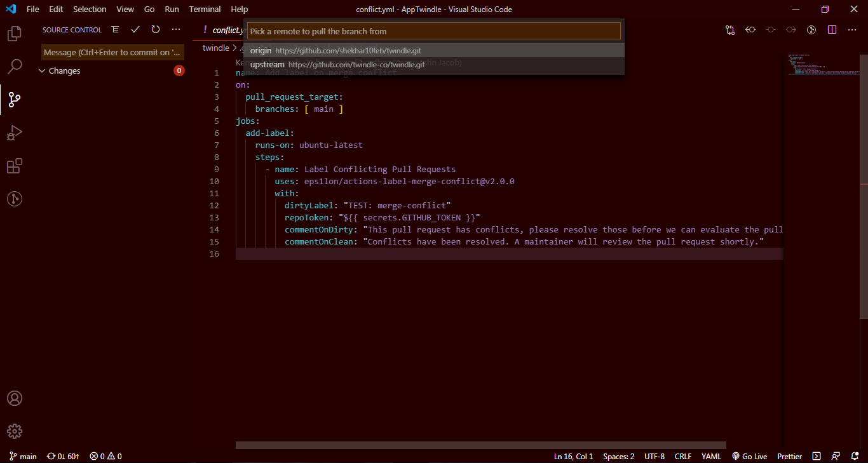Open the Terminal menu
The height and width of the screenshot is (463, 868).
point(205,9)
